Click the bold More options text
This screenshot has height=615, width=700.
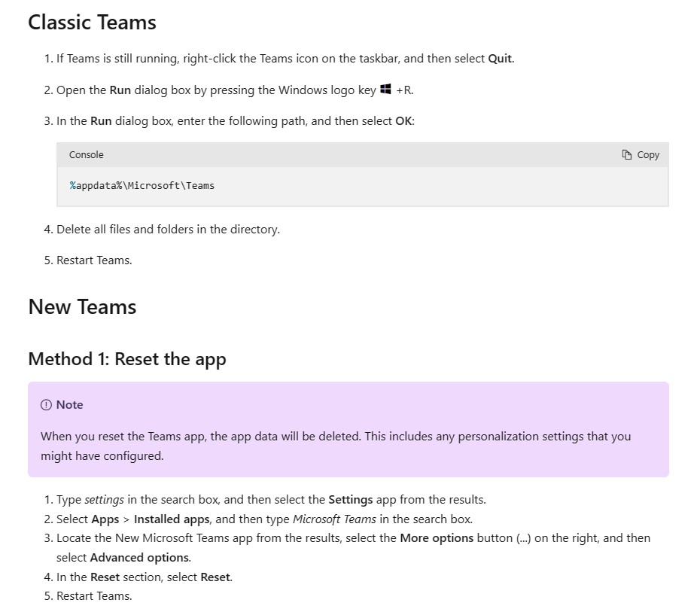[x=437, y=537]
